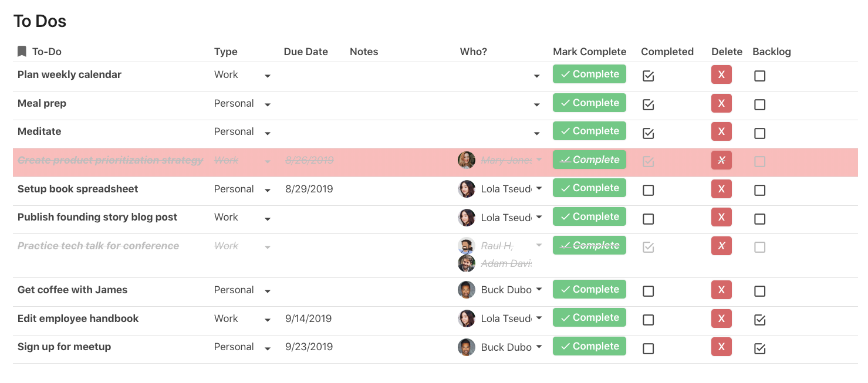Uncheck Backlog for Edit employee handbook
Screen dimensions: 868x383
[x=760, y=320]
